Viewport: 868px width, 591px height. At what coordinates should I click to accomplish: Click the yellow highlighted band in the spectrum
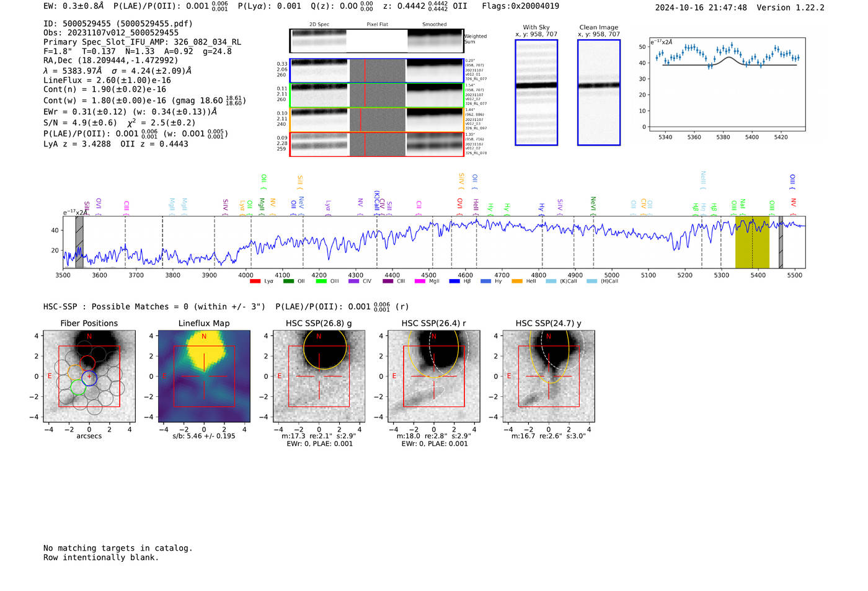(752, 242)
